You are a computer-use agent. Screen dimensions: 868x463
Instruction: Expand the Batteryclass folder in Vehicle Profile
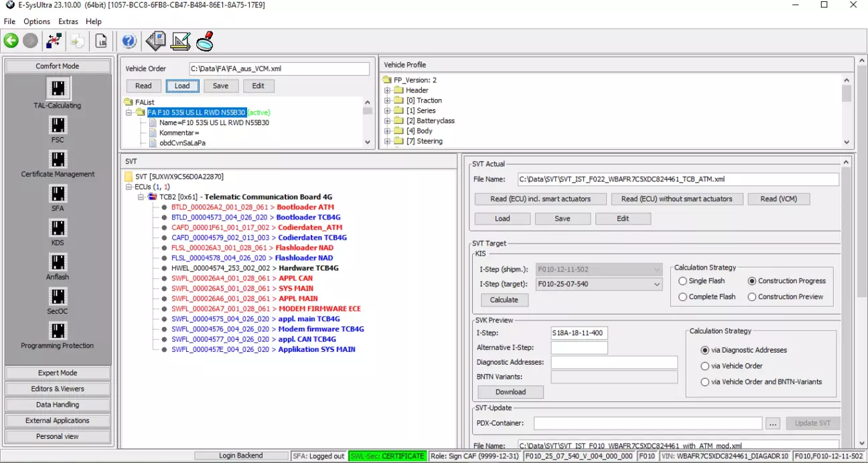tap(388, 121)
